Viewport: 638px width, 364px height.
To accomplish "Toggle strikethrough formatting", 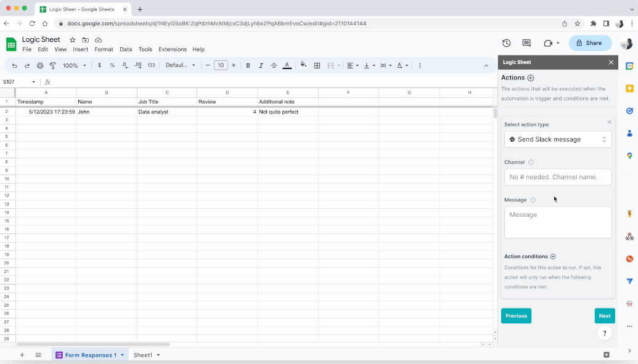I will click(274, 65).
